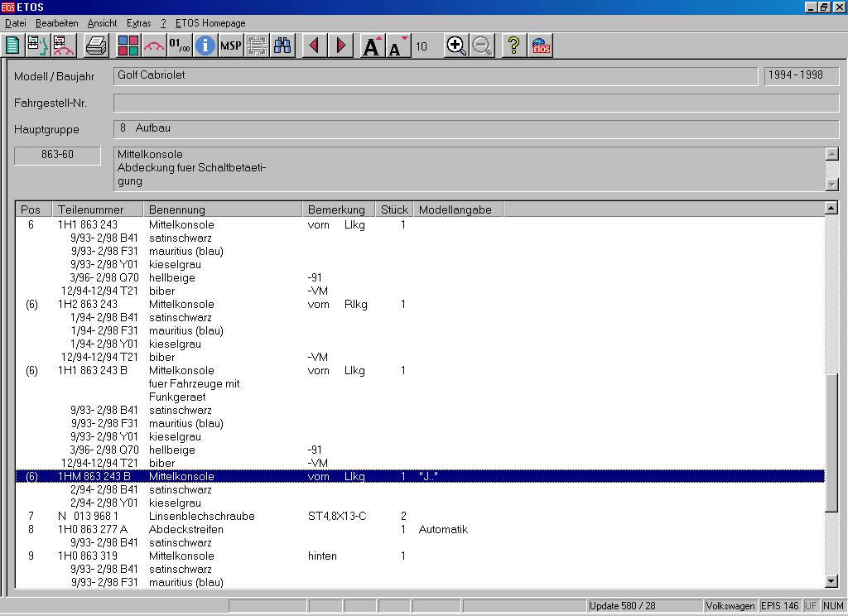Screen dimensions: 848x616
Task: Open the ETOS globe homepage icon
Action: coord(541,46)
